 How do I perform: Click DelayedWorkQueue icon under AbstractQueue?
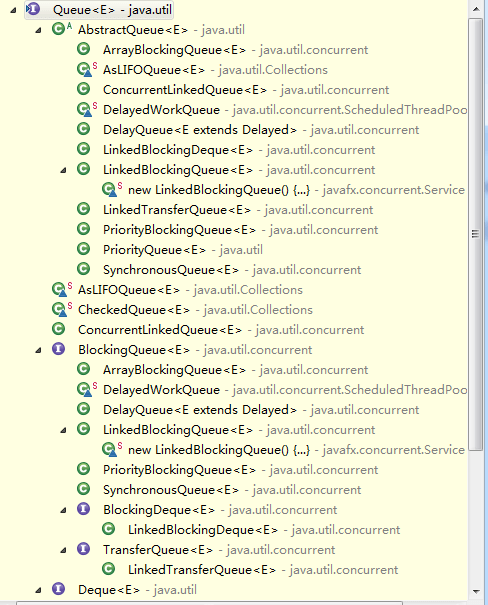(86, 109)
